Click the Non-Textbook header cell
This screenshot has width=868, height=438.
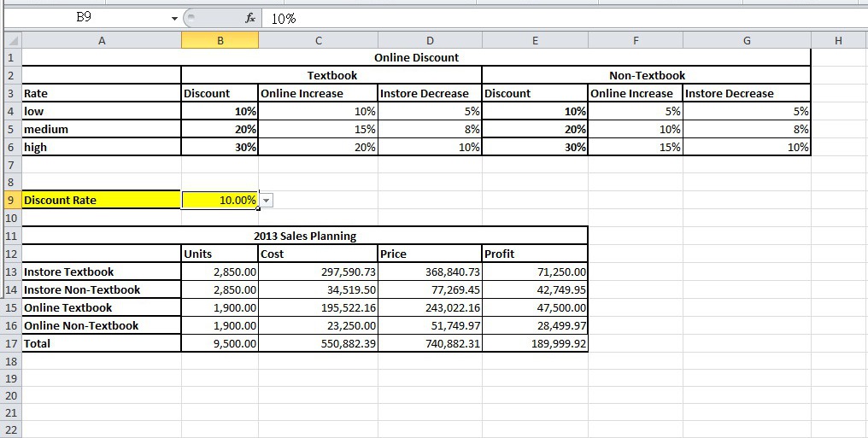[x=646, y=75]
